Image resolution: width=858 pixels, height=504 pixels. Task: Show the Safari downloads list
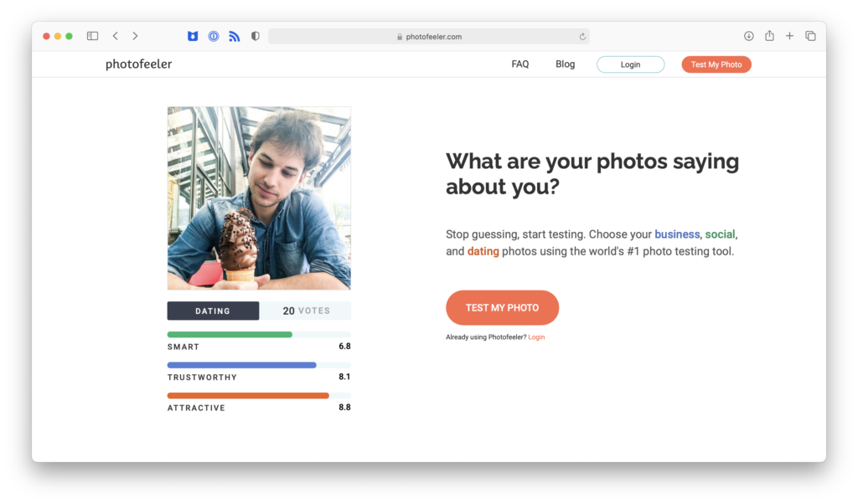tap(748, 36)
